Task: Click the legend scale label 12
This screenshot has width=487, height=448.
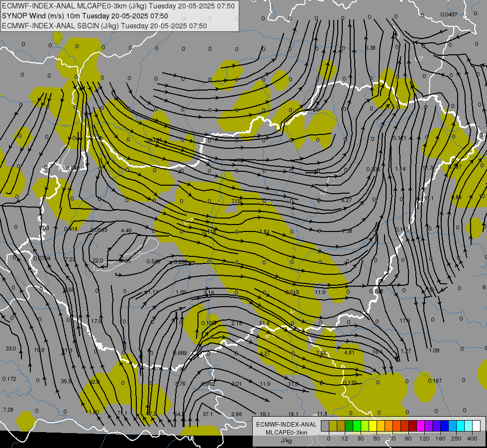Action: tap(344, 439)
